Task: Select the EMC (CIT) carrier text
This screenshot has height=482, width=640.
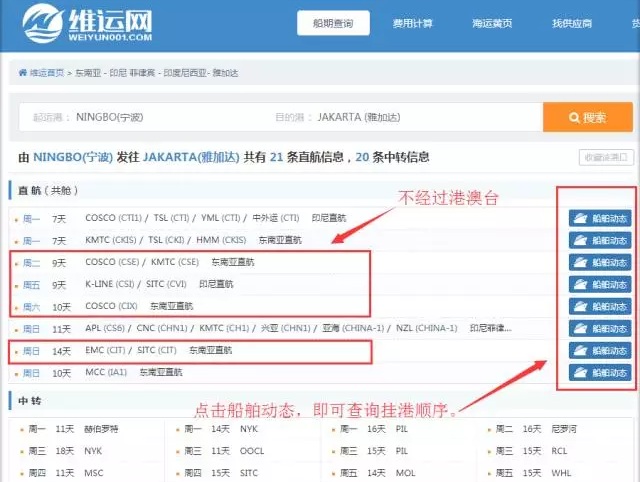Action: click(105, 350)
